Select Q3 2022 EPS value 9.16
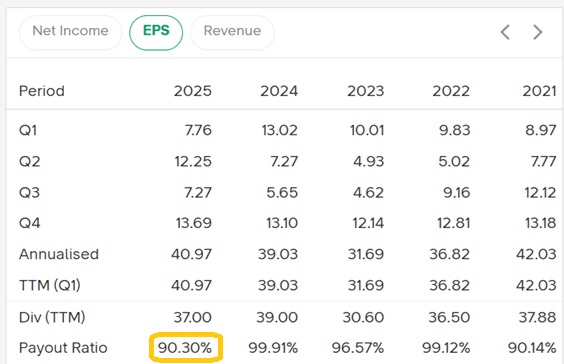This screenshot has height=364, width=564. (457, 192)
